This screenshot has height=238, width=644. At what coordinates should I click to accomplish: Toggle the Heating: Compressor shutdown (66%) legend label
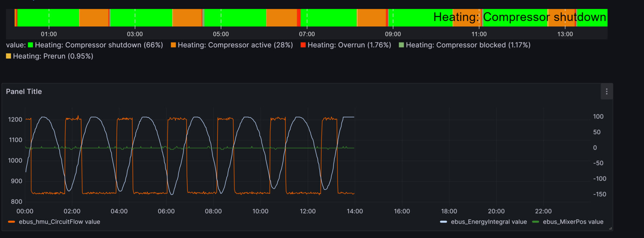pyautogui.click(x=99, y=45)
